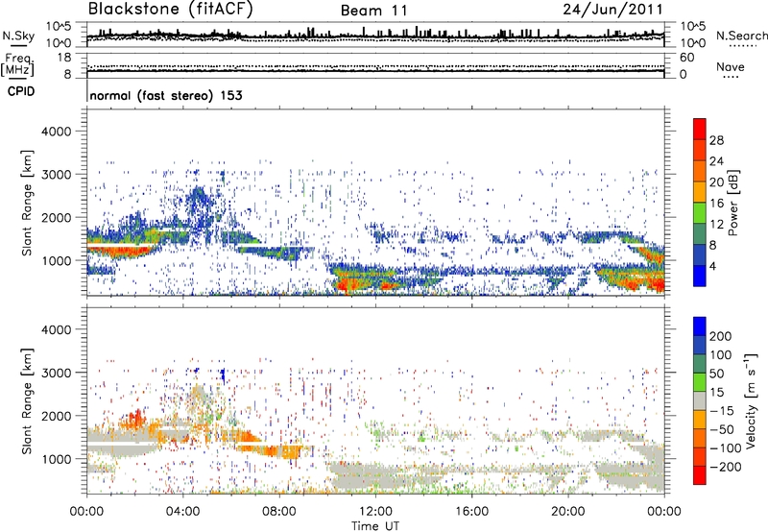Click the "4" label on power color bar

(x=712, y=266)
